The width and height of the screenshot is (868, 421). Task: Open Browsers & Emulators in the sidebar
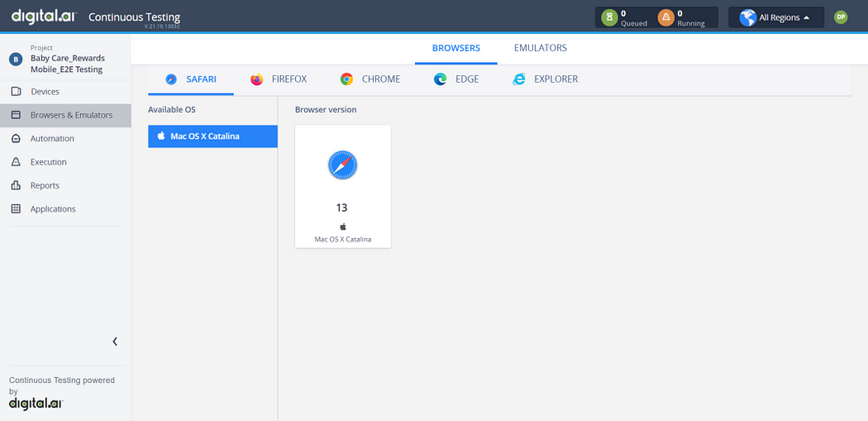click(x=65, y=115)
